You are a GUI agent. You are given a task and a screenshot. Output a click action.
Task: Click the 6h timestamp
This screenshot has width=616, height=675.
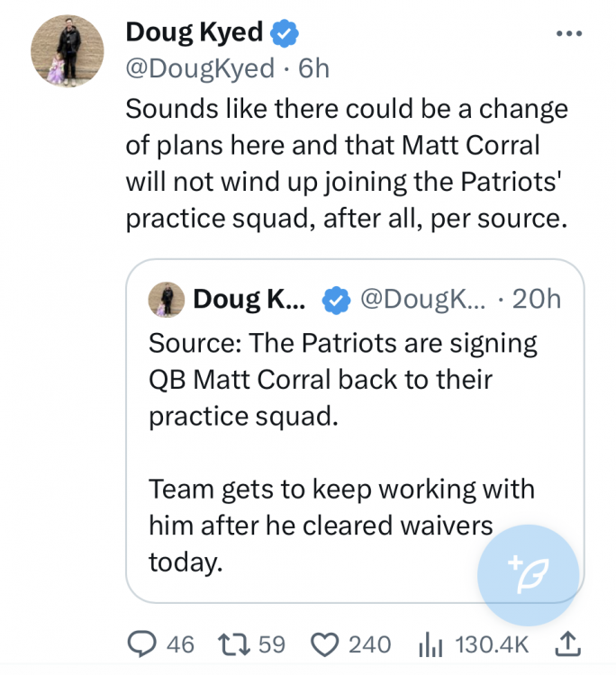pos(313,68)
